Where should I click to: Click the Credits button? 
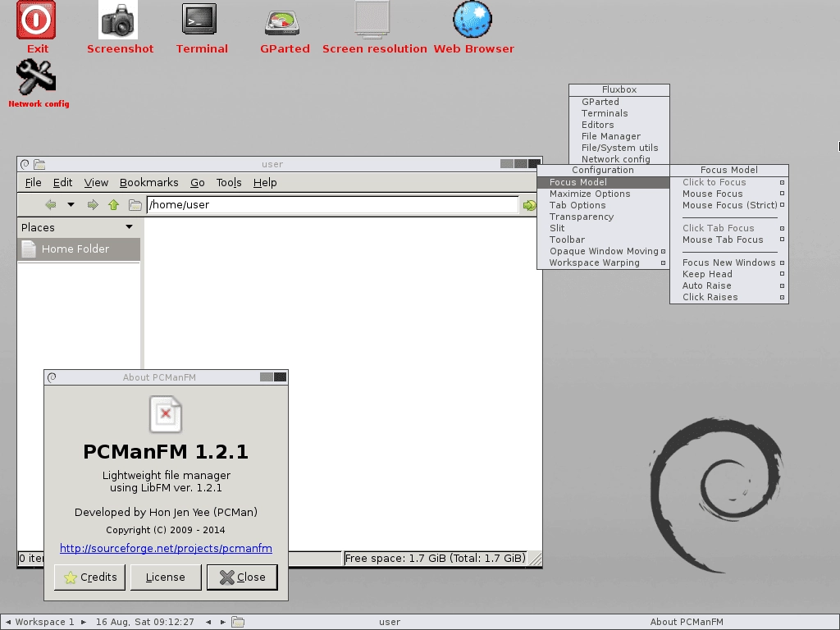pos(90,577)
